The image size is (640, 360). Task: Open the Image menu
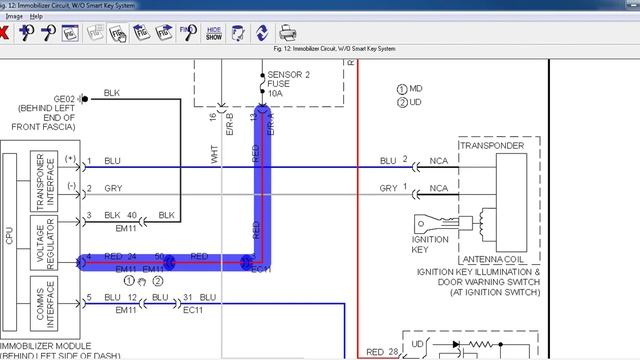pos(14,16)
